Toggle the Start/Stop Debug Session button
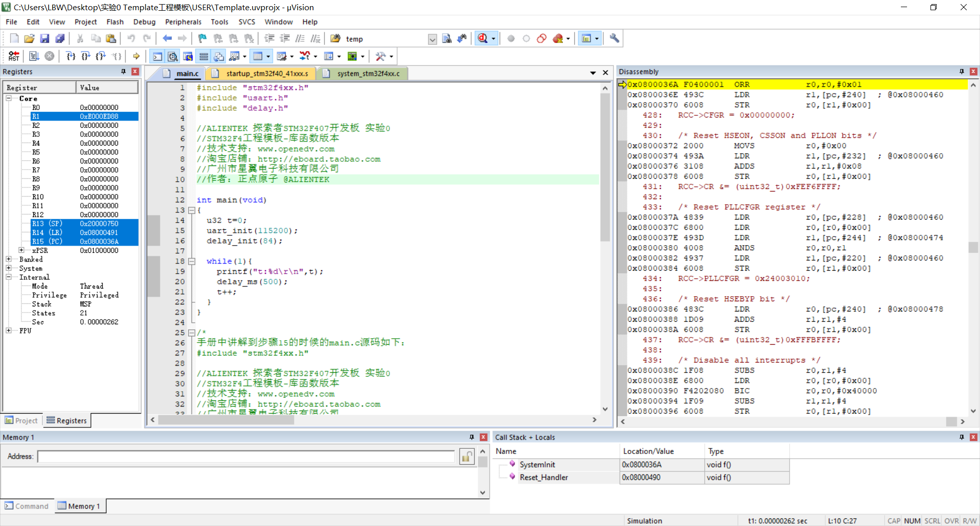Viewport: 980px width, 526px height. tap(483, 39)
